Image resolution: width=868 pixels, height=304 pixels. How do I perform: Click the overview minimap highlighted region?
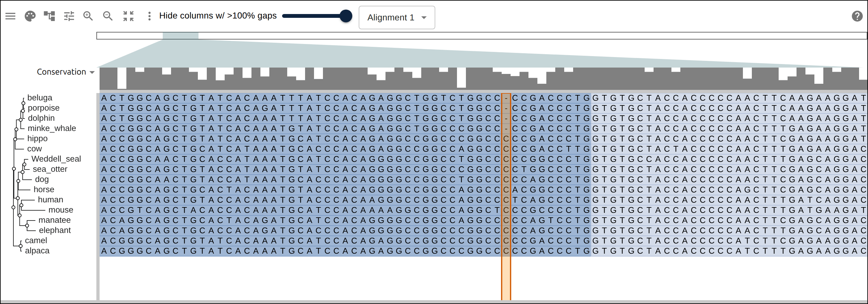click(x=181, y=36)
